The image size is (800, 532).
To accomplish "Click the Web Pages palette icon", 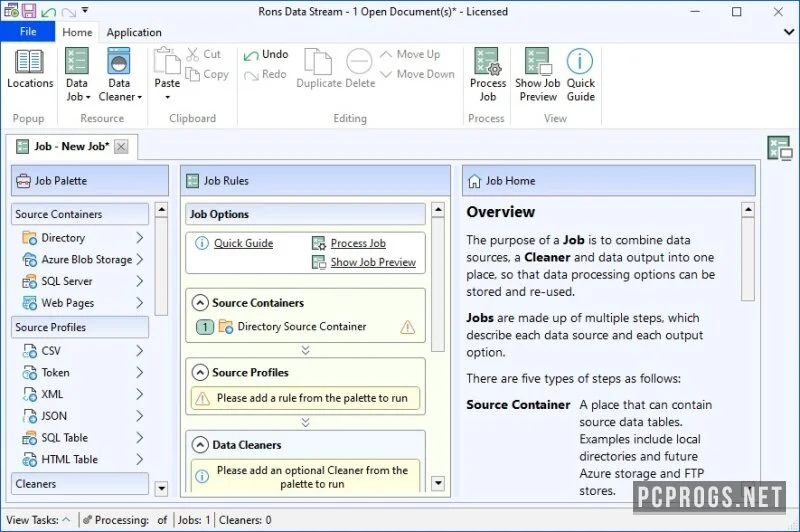I will point(30,303).
